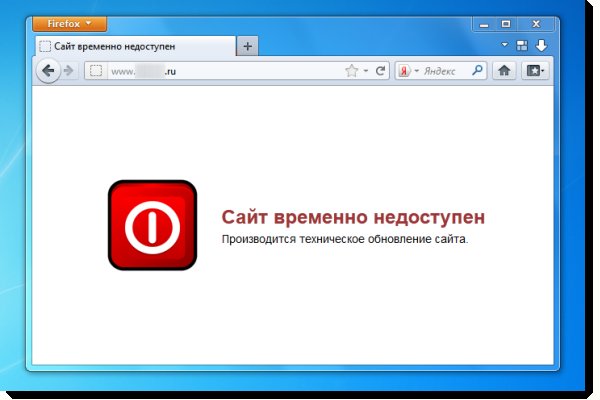Switch to the "Сайт временно недоступен" tab
The height and width of the screenshot is (400, 600).
click(134, 46)
